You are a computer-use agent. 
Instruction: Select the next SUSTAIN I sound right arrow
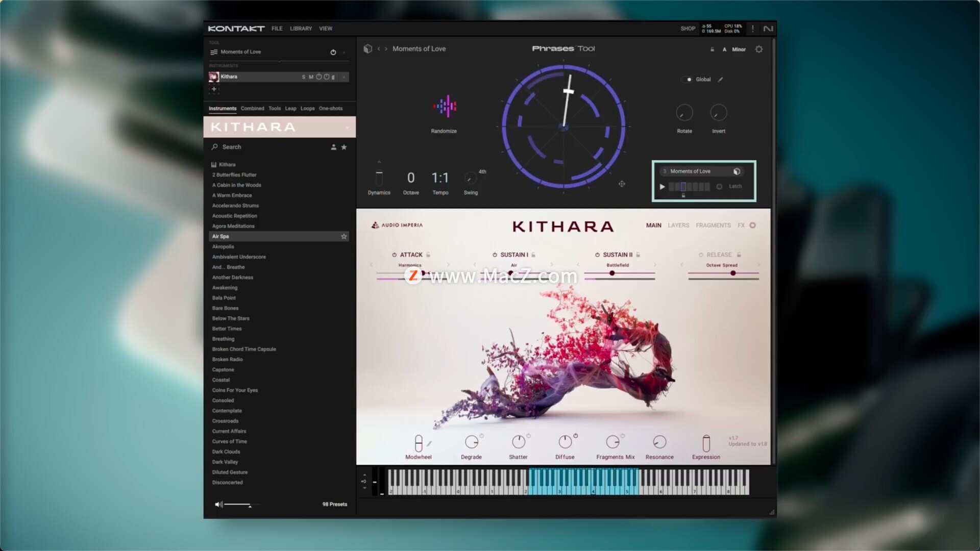[552, 265]
